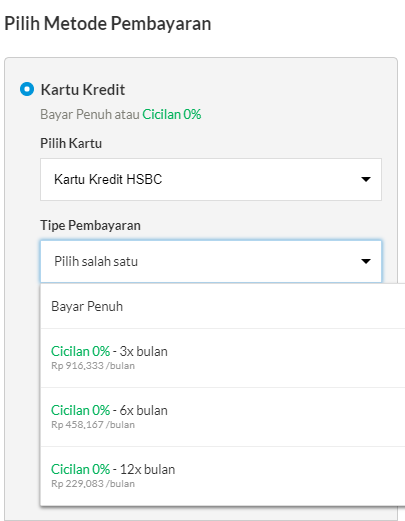405x521 pixels.
Task: Select Cicilan 0% - 6x bulan option
Action: point(223,417)
